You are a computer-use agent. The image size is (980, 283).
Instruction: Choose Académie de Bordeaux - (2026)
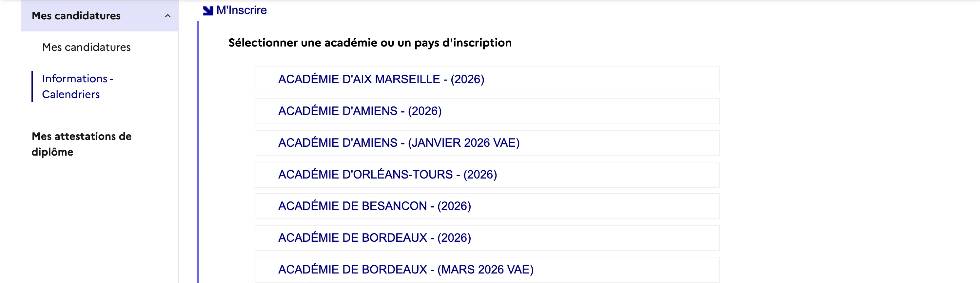tap(374, 238)
